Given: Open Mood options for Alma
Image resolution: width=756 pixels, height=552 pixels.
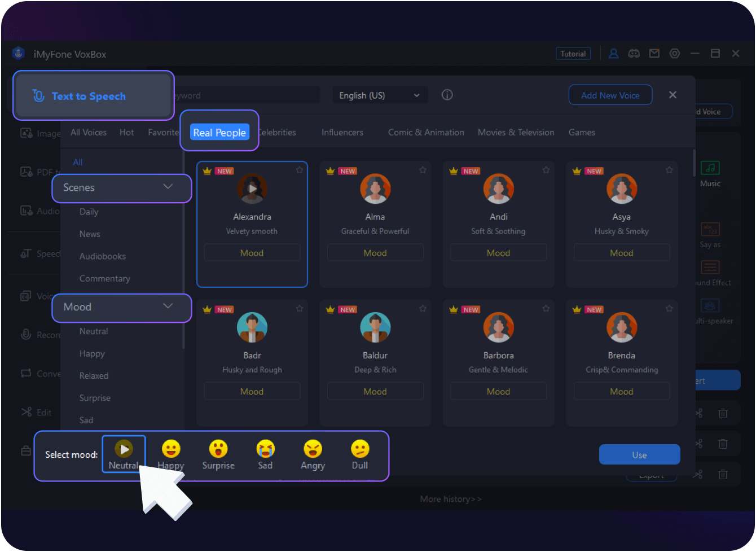Looking at the screenshot, I should coord(375,253).
